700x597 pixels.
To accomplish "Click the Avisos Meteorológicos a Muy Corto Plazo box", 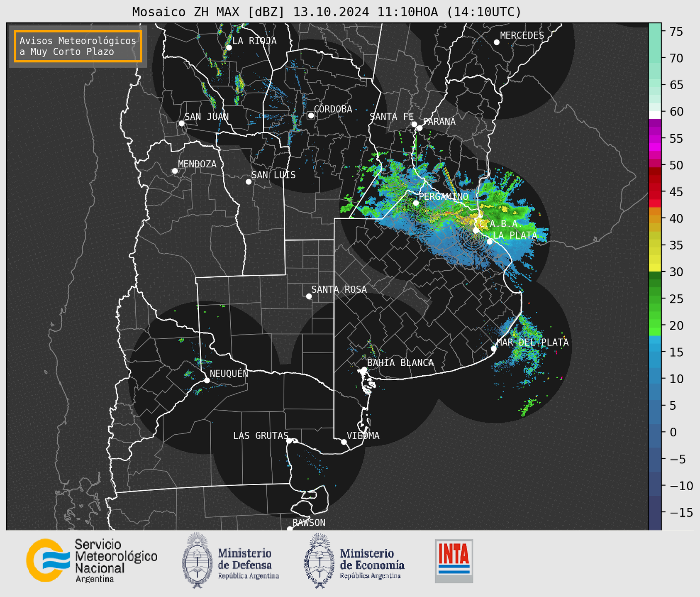I will click(78, 46).
